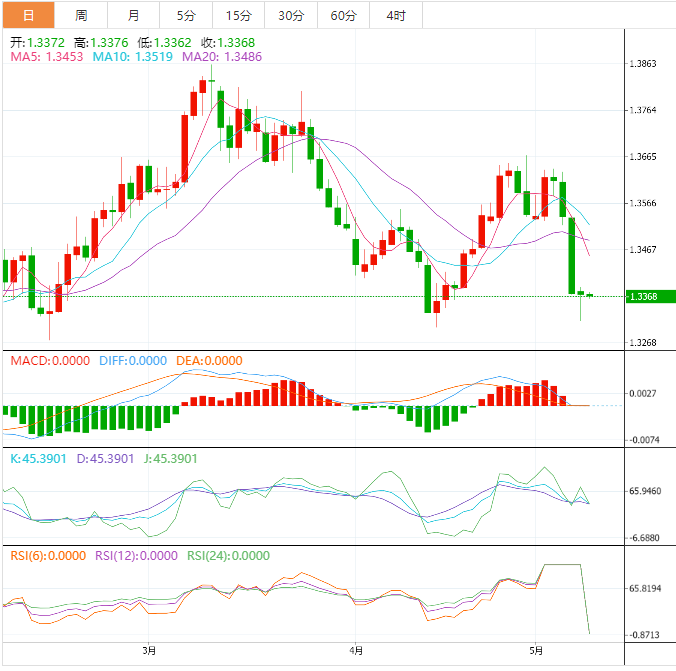Open the 15分 interval tab
Image resolution: width=676 pixels, height=671 pixels.
pyautogui.click(x=239, y=15)
